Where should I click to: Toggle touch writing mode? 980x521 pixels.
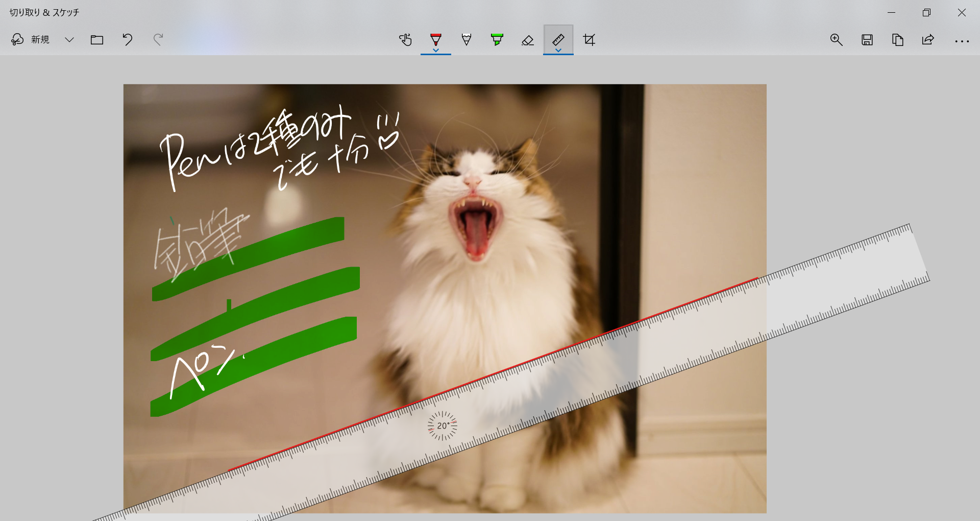pos(405,40)
